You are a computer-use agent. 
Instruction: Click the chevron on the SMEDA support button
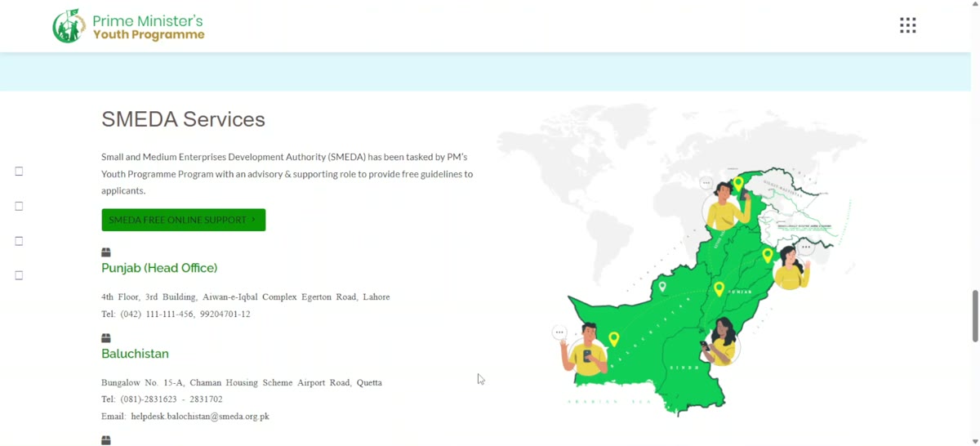pos(253,220)
